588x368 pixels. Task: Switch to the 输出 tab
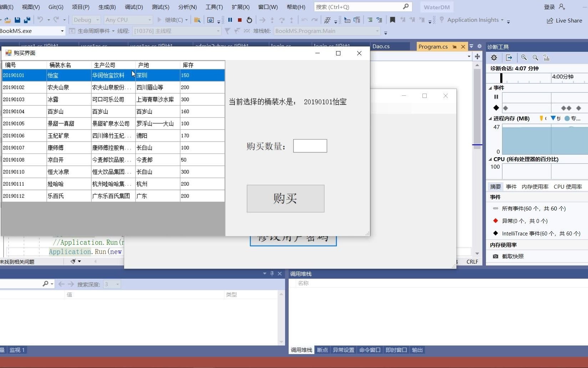(417, 350)
